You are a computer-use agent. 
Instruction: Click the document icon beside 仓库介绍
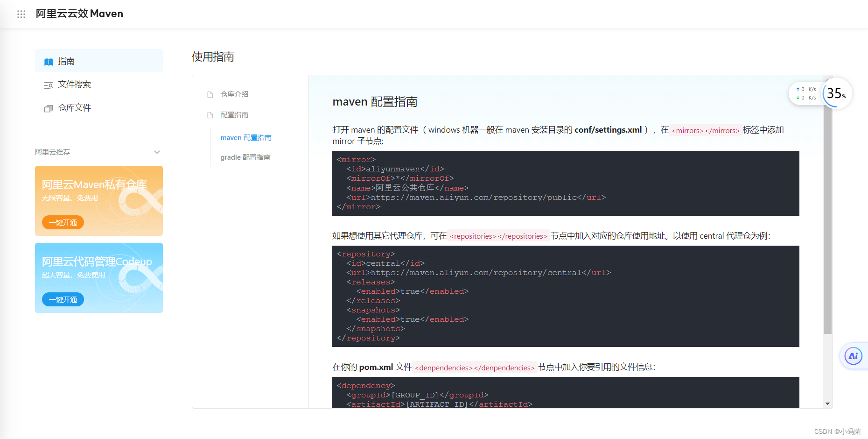click(210, 94)
